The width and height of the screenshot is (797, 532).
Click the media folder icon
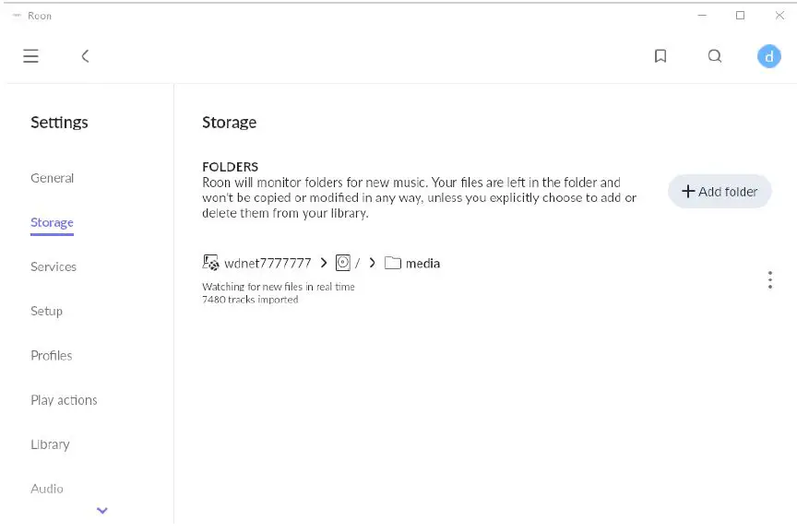(393, 263)
